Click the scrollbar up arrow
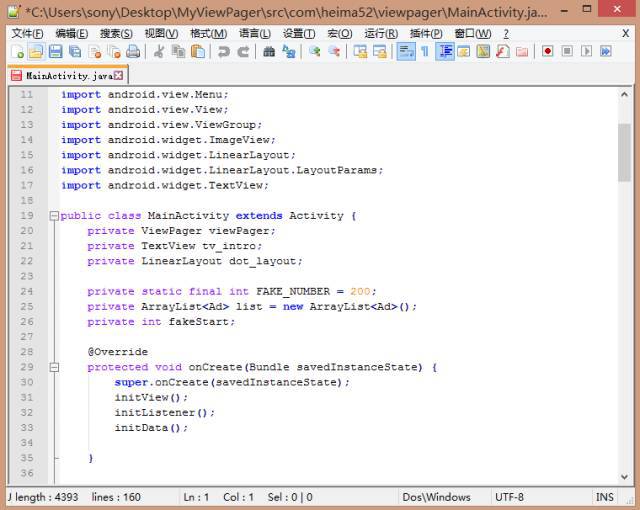Image resolution: width=640 pixels, height=510 pixels. (624, 95)
